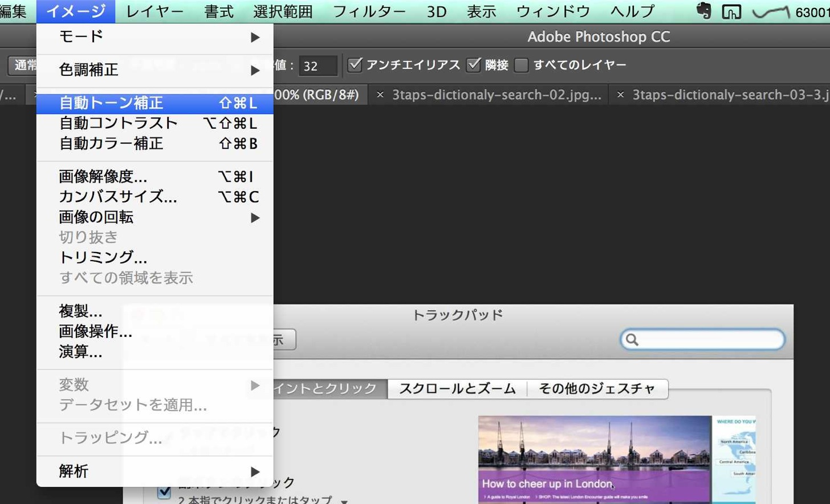
Task: Click the 通常 mode dropdown in options bar
Action: click(23, 65)
